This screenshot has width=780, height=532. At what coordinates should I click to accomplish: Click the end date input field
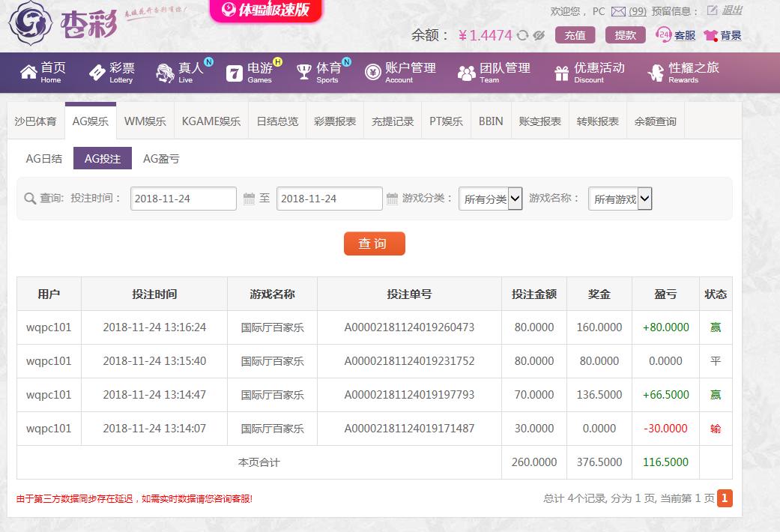(330, 199)
